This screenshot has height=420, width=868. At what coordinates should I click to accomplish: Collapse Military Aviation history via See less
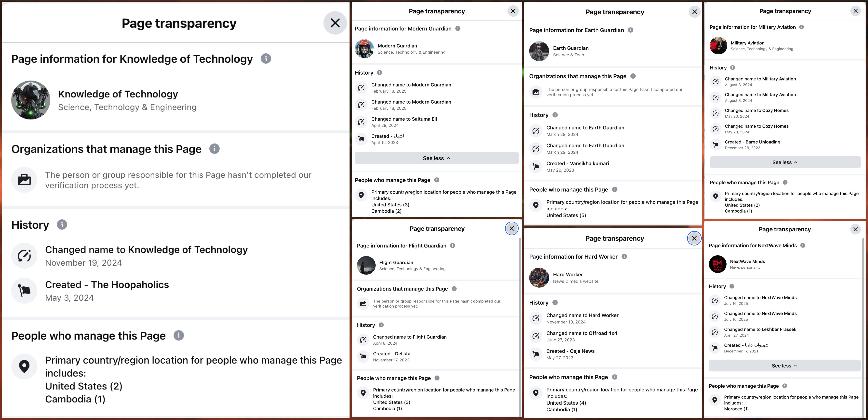tap(785, 162)
